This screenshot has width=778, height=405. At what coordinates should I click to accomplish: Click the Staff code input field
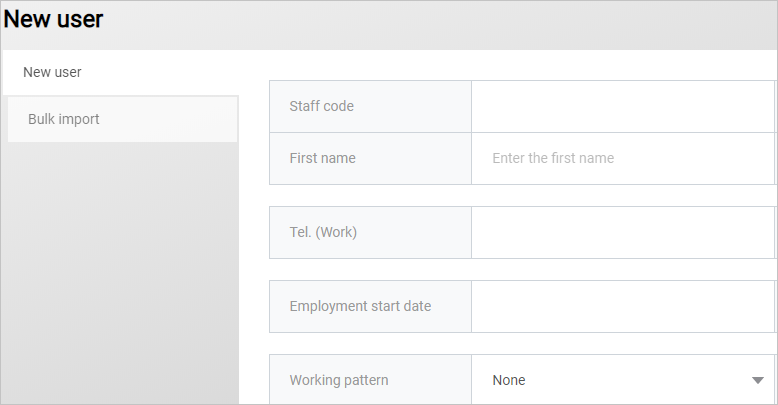pyautogui.click(x=622, y=106)
